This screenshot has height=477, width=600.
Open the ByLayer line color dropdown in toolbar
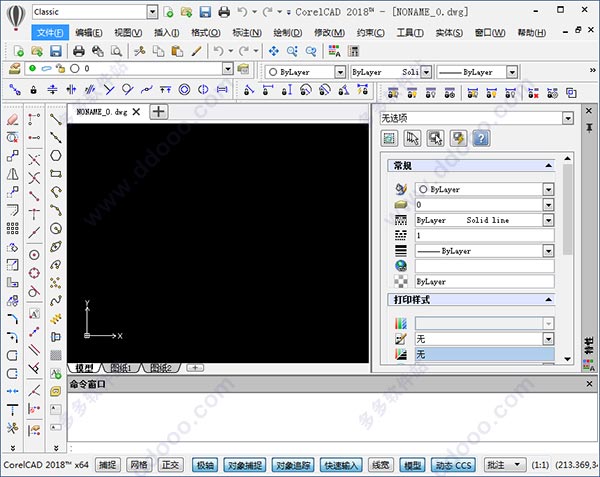click(340, 72)
